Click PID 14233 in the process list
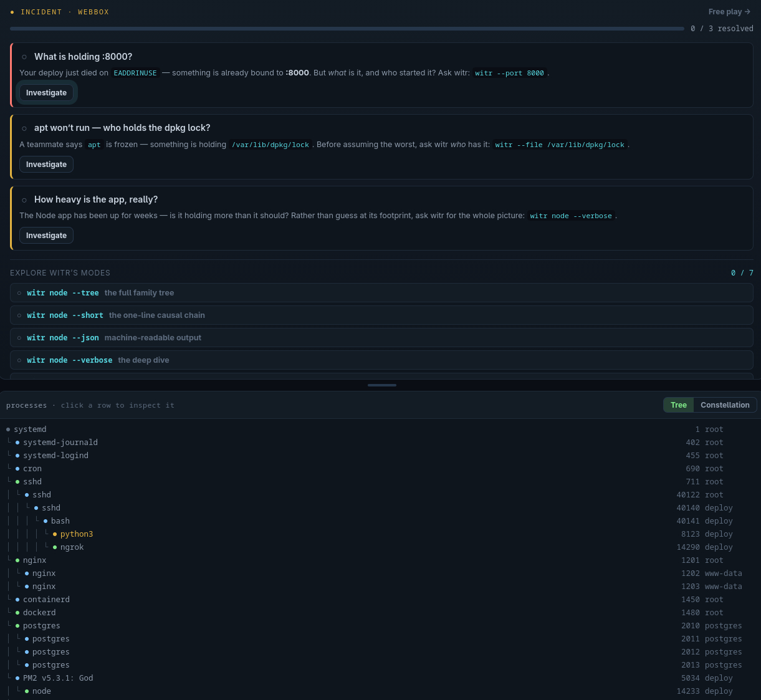This screenshot has height=700, width=761. pyautogui.click(x=688, y=691)
